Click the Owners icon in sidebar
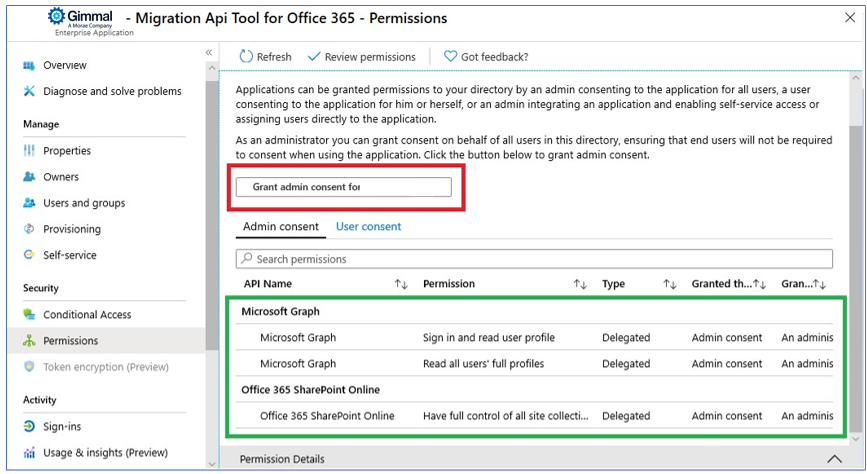The width and height of the screenshot is (867, 474). [28, 177]
